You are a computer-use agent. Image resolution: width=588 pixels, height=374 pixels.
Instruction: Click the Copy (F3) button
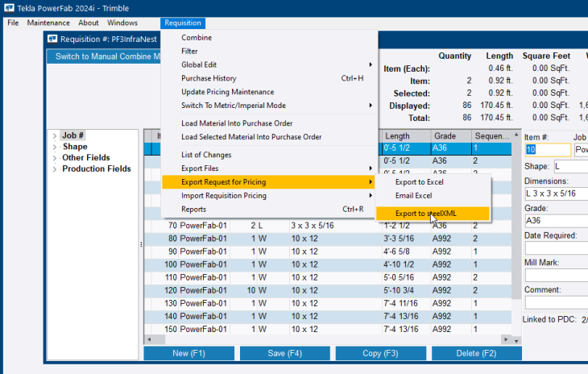tap(381, 353)
